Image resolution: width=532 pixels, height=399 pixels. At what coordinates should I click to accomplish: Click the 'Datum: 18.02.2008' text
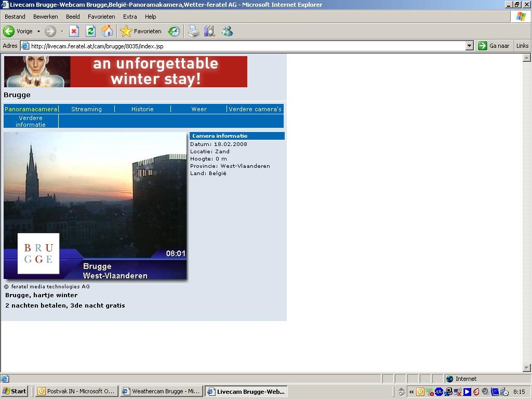[x=219, y=144]
